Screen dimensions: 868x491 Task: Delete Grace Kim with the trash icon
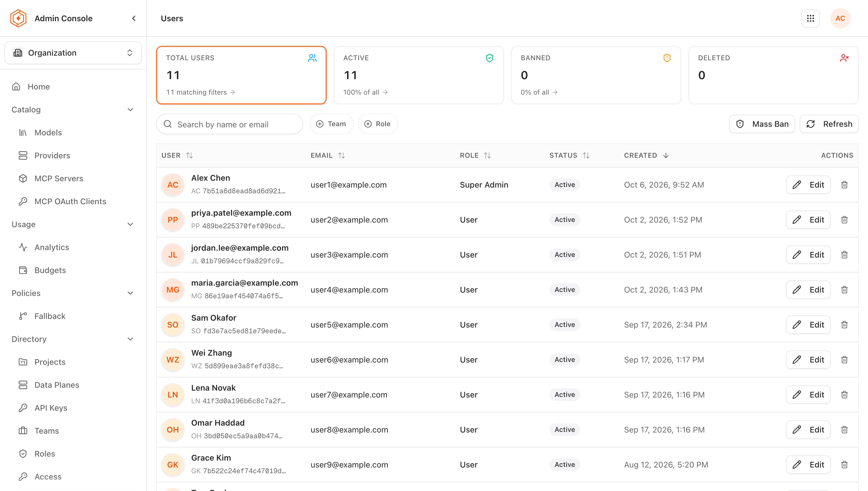click(844, 465)
